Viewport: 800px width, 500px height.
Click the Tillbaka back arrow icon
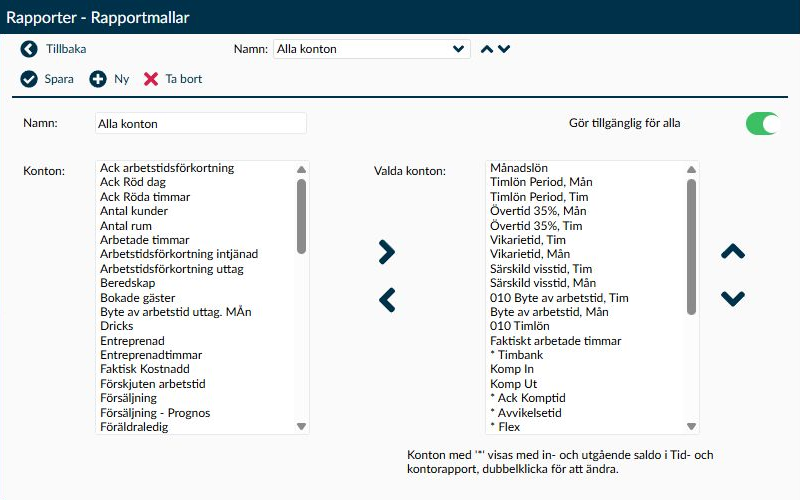click(29, 49)
